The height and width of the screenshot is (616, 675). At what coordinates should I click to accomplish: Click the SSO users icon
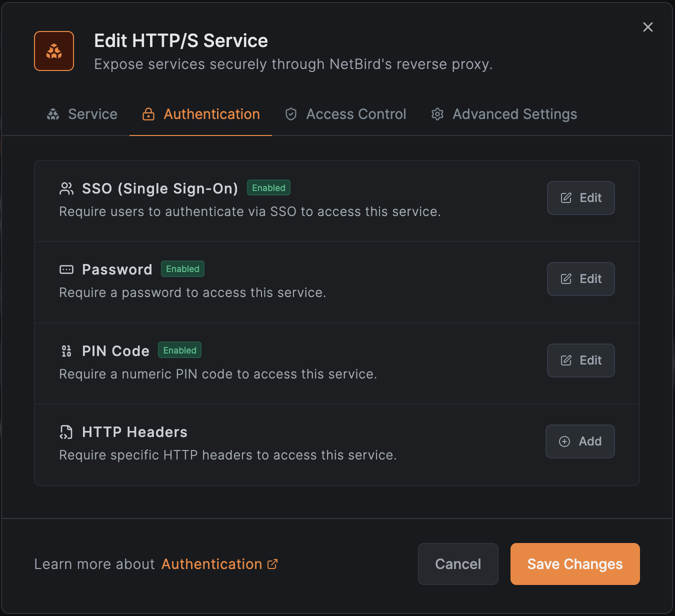pos(66,188)
